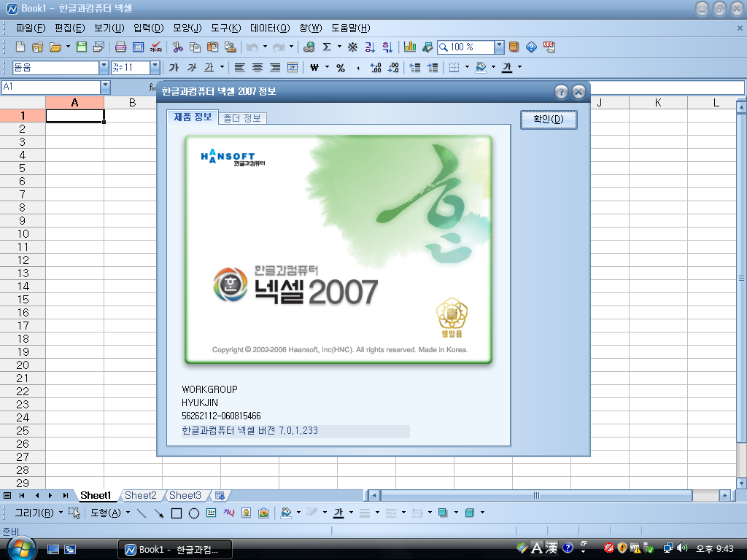Click taskbar item Book1 - 한글과컴퓨터
This screenshot has width=747, height=560.
pyautogui.click(x=175, y=550)
